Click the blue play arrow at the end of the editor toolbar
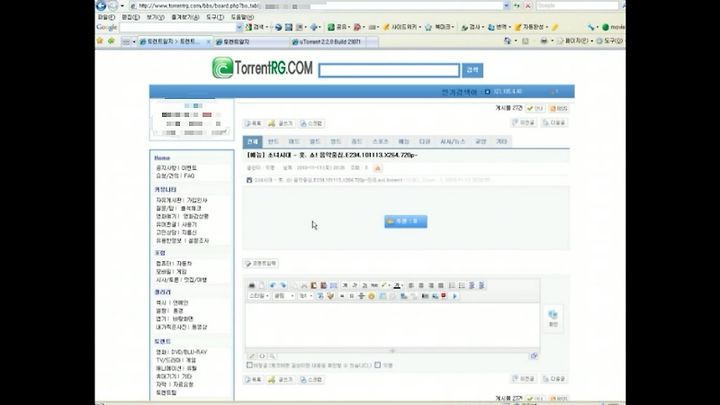Image resolution: width=720 pixels, height=405 pixels. pos(455,296)
